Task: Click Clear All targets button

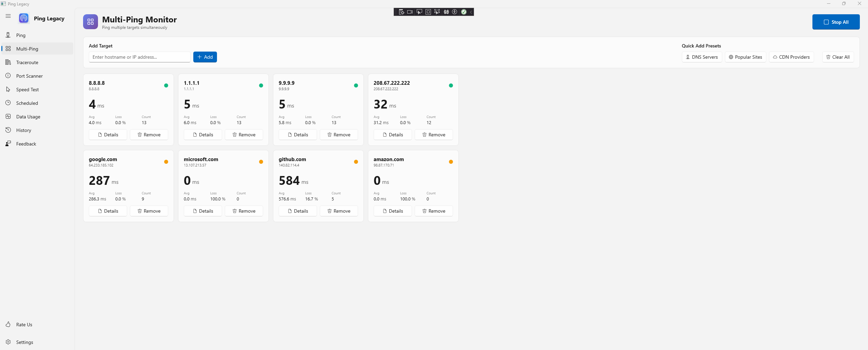Action: tap(838, 57)
